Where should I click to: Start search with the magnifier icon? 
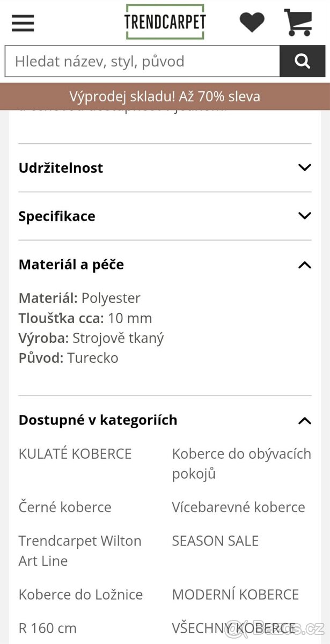(x=302, y=61)
